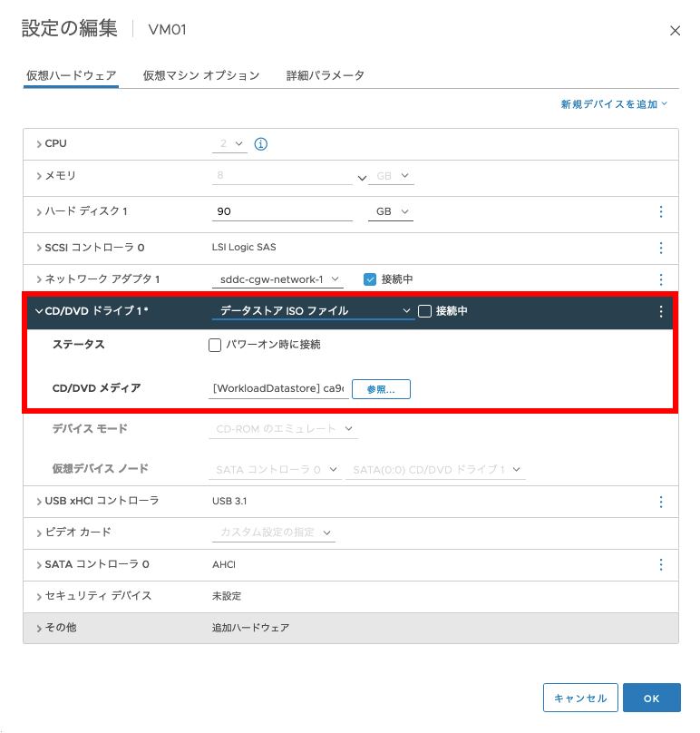700x733 pixels.
Task: Click 参照... browse button
Action: click(381, 389)
